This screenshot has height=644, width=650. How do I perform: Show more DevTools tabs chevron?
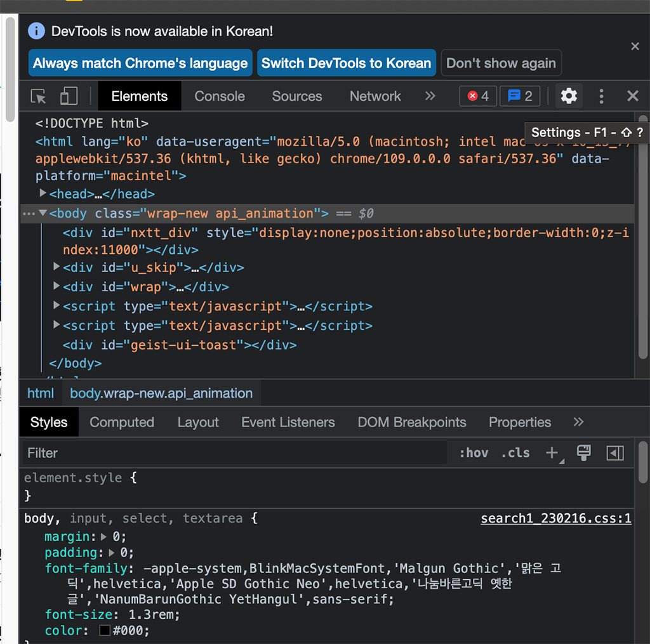pos(430,96)
